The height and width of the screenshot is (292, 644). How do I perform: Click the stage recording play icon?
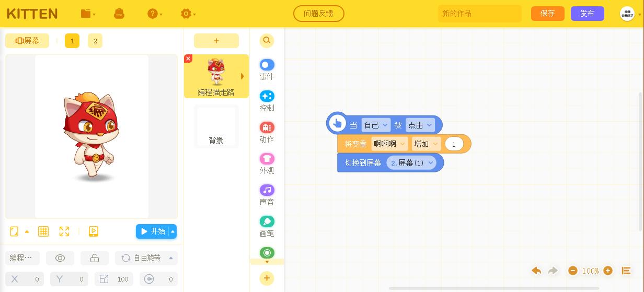[94, 231]
